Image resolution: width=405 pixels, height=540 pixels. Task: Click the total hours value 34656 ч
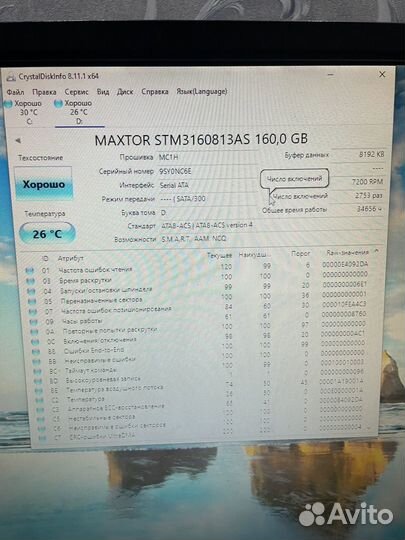370,209
